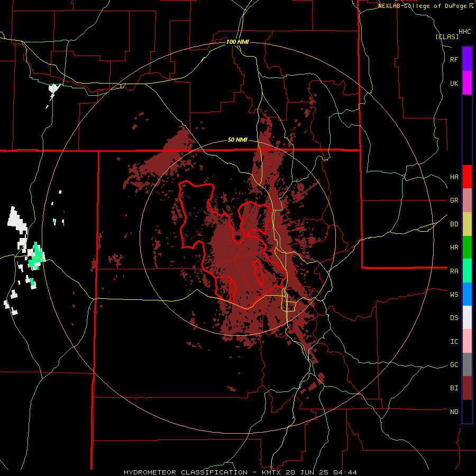
Task: Click the 50 NMI range ring label
Action: coord(237,140)
